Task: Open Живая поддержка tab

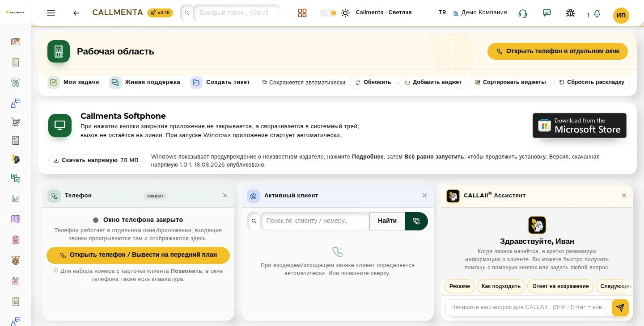Action: 145,82
